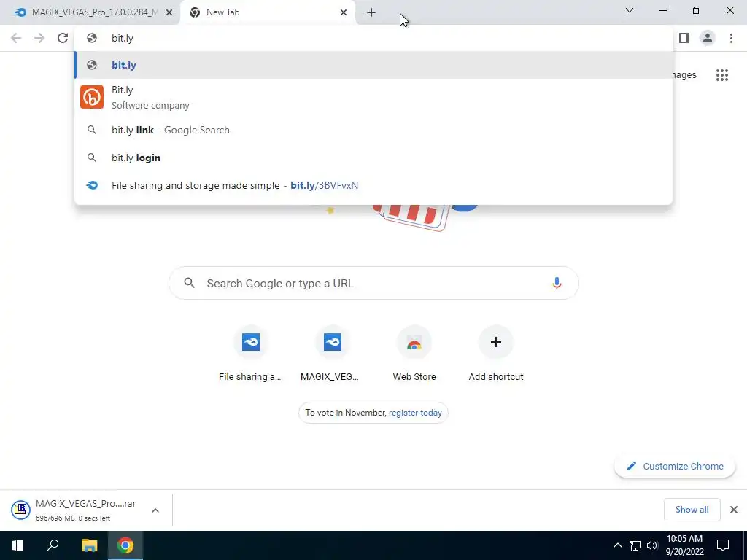Click Show all downloads button

tap(692, 510)
